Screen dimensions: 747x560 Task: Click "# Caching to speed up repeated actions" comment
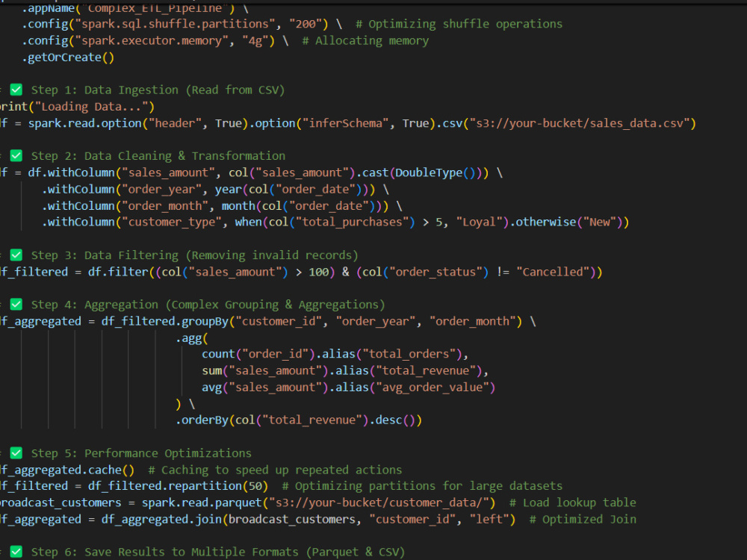(275, 470)
